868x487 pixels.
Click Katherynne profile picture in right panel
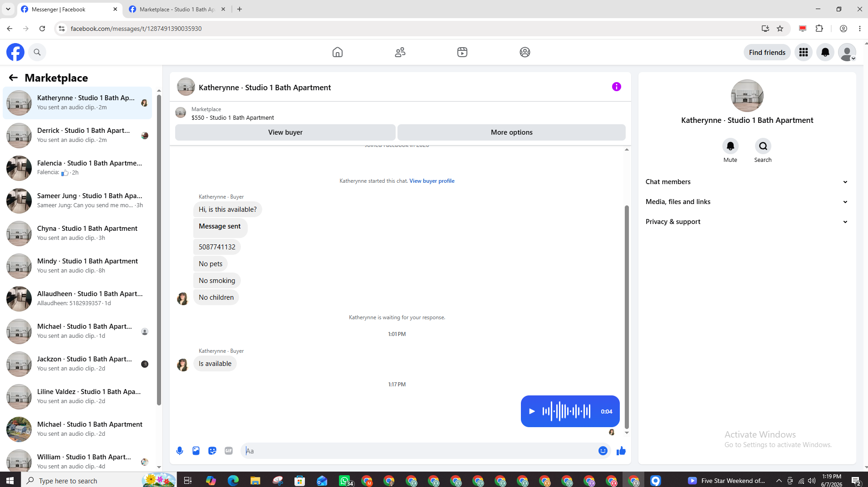pos(747,96)
